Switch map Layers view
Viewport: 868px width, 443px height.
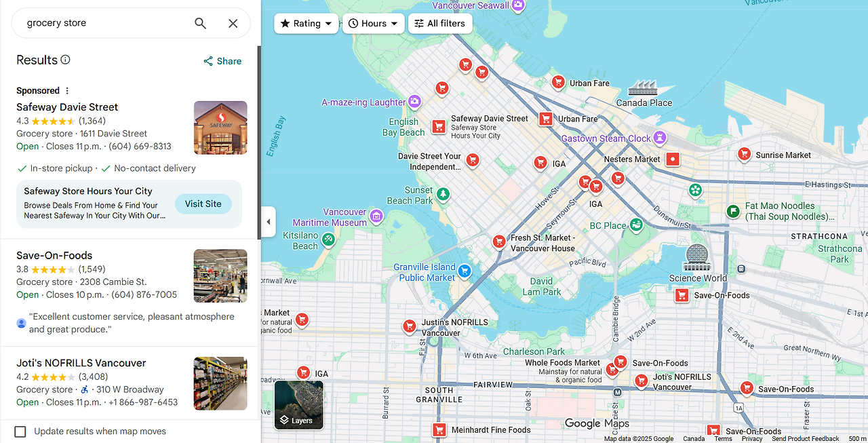point(299,405)
